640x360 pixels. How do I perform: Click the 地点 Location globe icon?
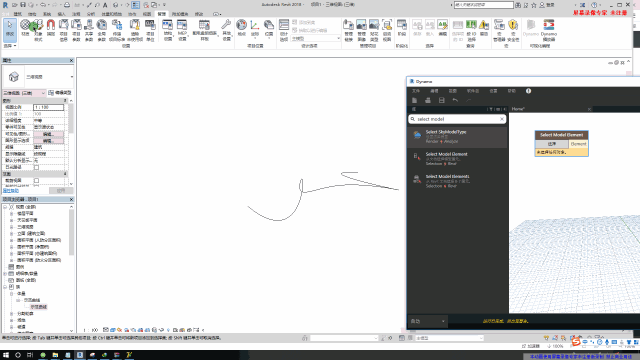(x=242, y=28)
